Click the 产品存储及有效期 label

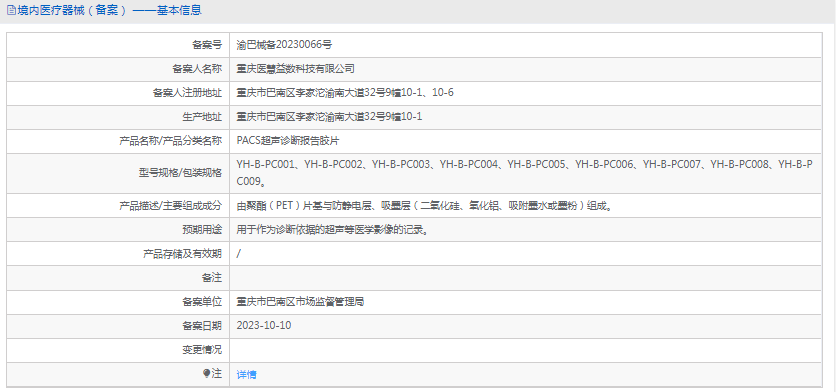[x=182, y=254]
